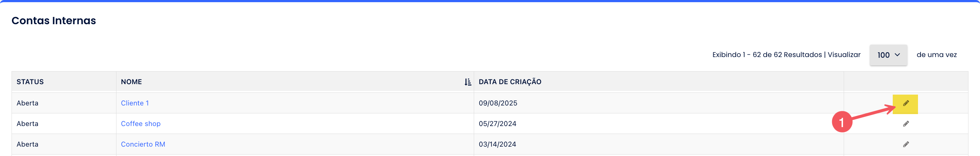Screen dimensions: 980x156
Task: Click the STATUS column header
Action: (x=30, y=82)
